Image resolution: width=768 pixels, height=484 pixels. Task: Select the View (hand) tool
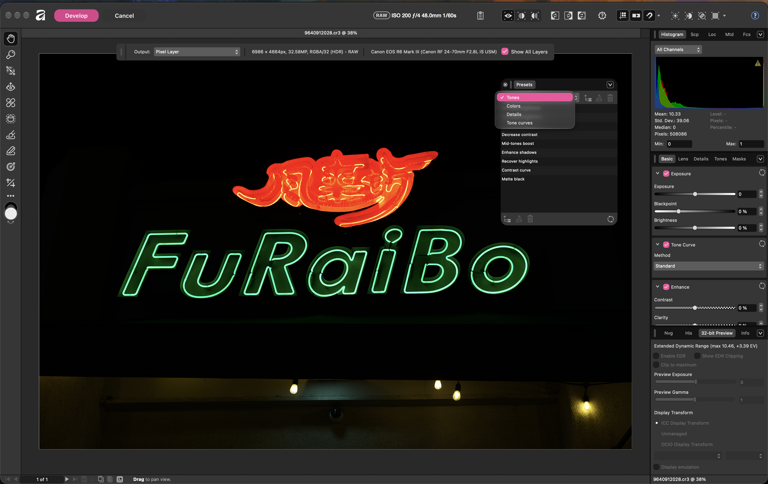pyautogui.click(x=11, y=39)
